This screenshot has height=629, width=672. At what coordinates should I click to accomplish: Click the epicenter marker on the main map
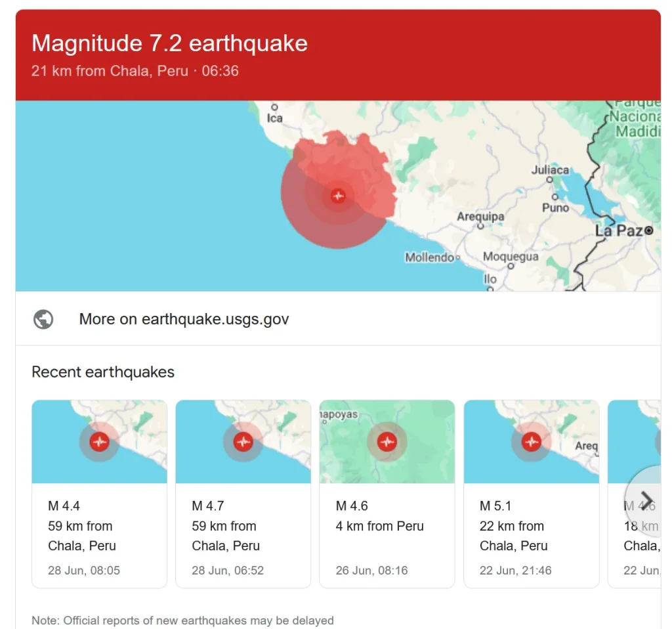[x=338, y=196]
